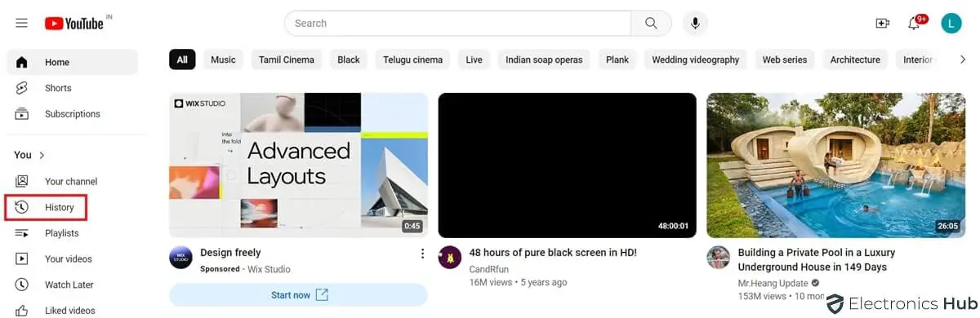Open Subscriptions label in sidebar
The height and width of the screenshot is (318, 980).
click(73, 114)
